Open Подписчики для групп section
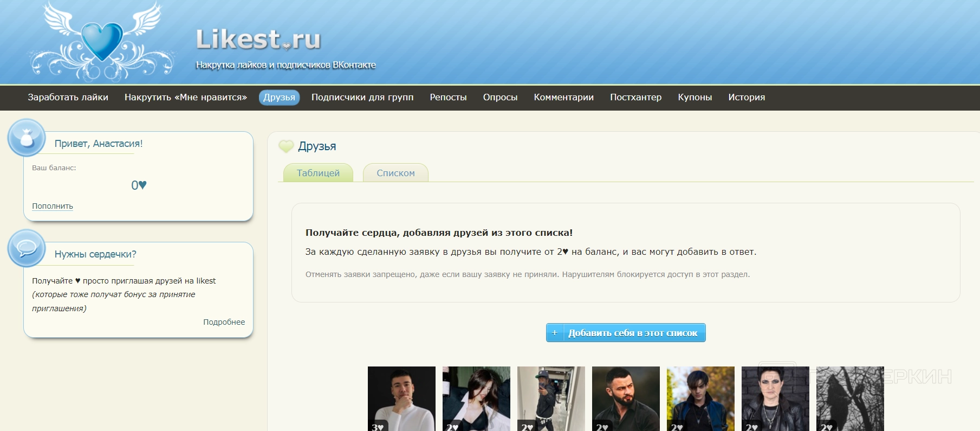 362,98
